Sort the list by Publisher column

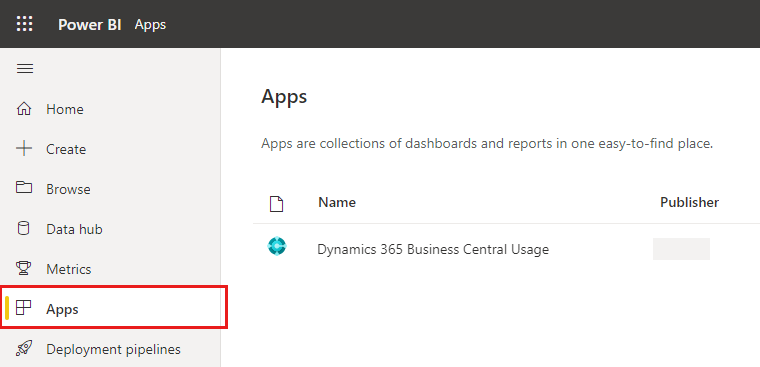(x=689, y=202)
